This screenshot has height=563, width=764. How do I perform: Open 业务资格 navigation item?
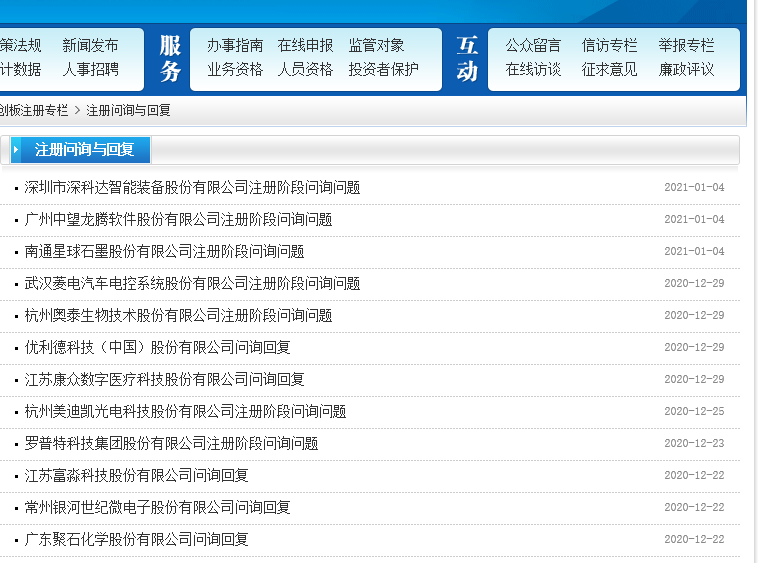[235, 69]
